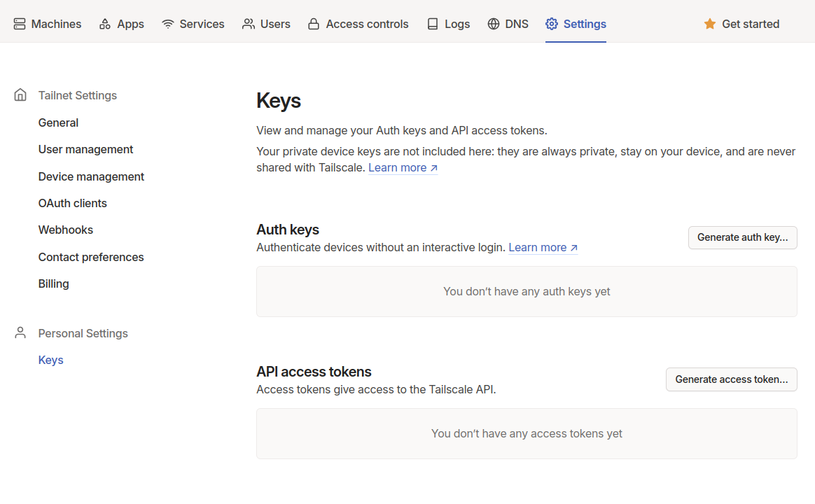The height and width of the screenshot is (504, 815).
Task: Click the Settings gear icon
Action: click(x=552, y=24)
